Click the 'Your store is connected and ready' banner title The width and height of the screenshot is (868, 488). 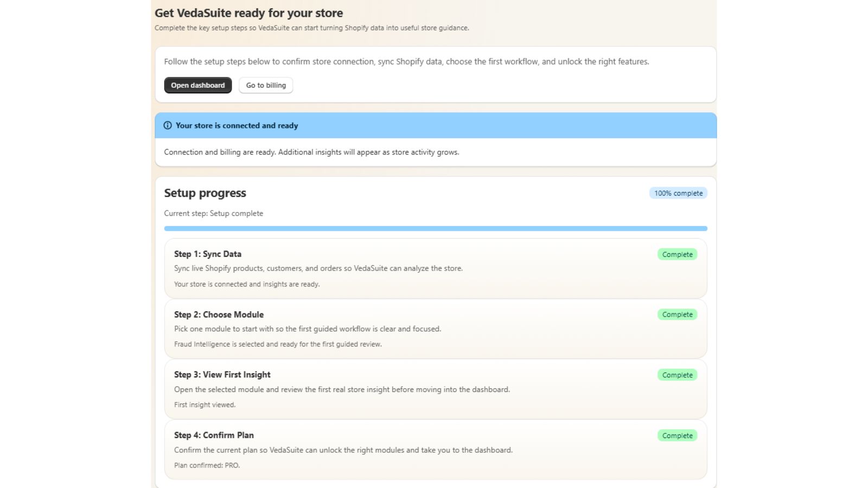(237, 125)
